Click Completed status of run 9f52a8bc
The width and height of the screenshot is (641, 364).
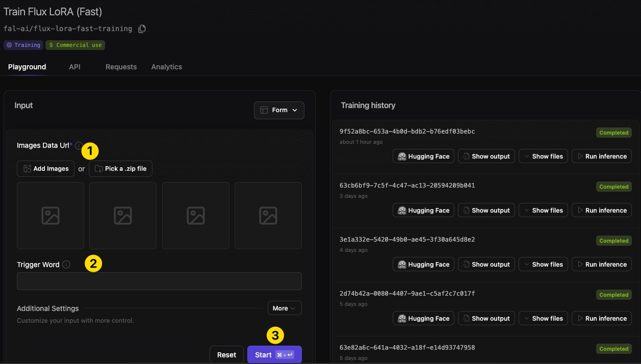click(613, 133)
